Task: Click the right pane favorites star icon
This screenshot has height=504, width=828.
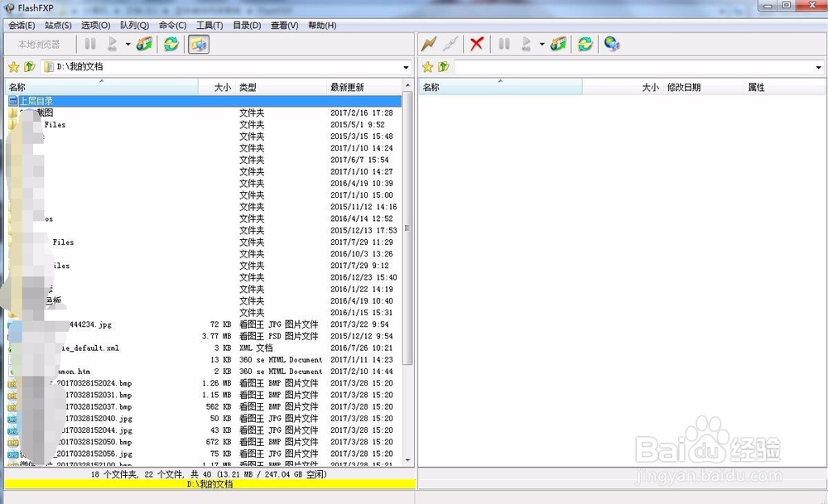Action: tap(428, 67)
